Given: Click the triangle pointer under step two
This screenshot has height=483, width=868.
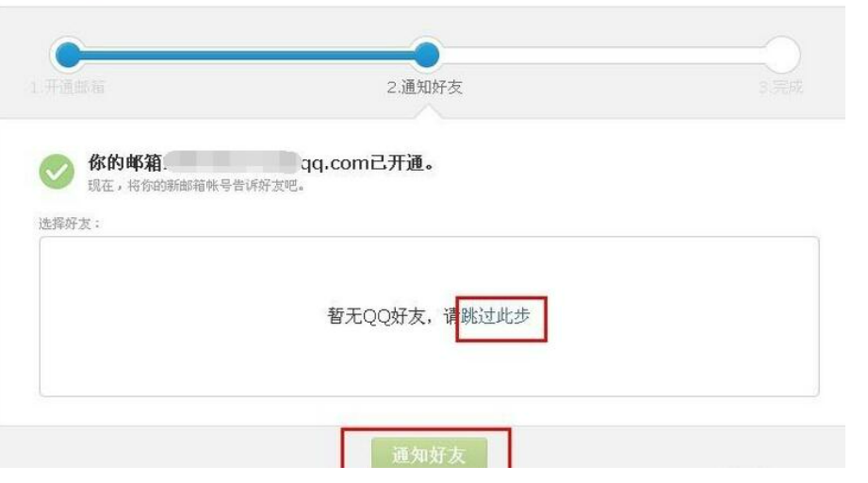Looking at the screenshot, I should point(429,112).
